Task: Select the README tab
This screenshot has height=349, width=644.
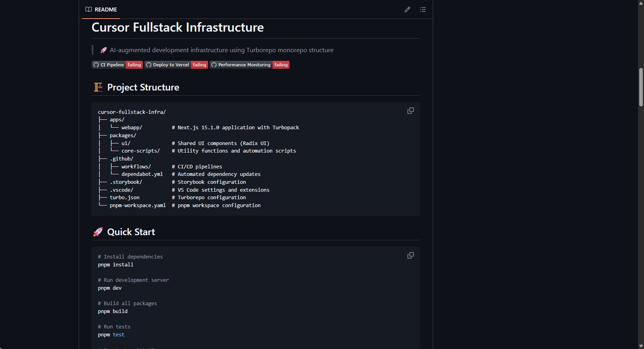Action: click(x=101, y=9)
